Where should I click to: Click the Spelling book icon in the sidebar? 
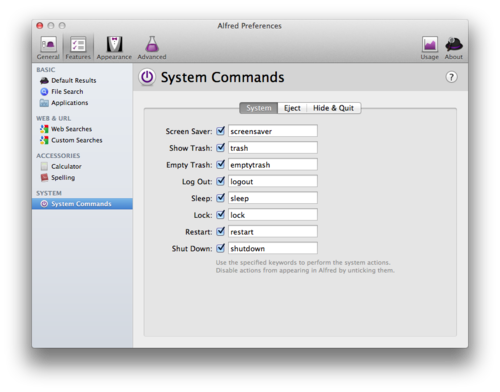[44, 178]
